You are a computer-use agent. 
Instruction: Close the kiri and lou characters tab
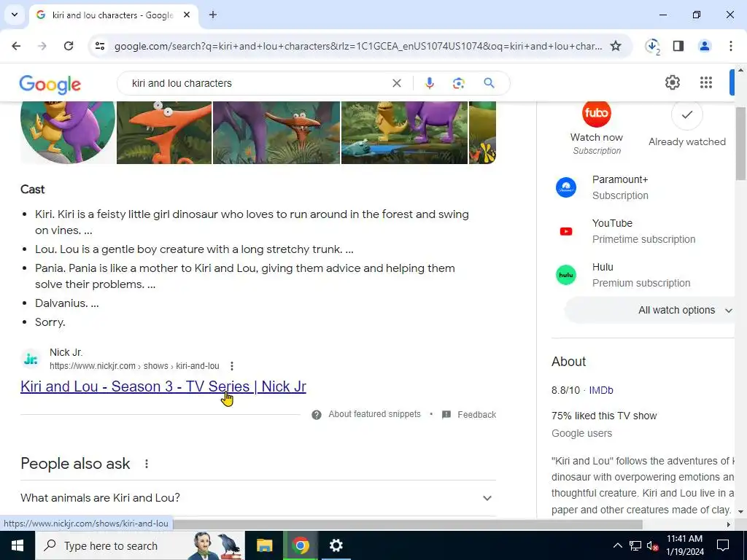(x=187, y=15)
